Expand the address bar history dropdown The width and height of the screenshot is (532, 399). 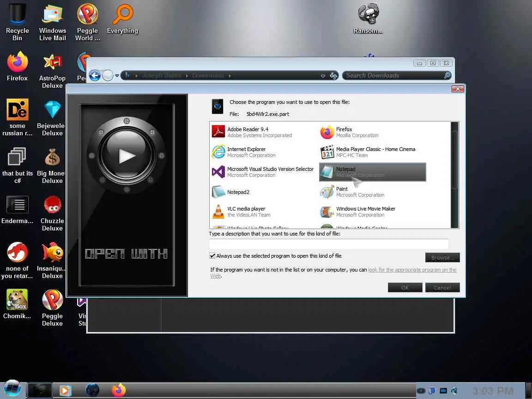click(x=323, y=76)
